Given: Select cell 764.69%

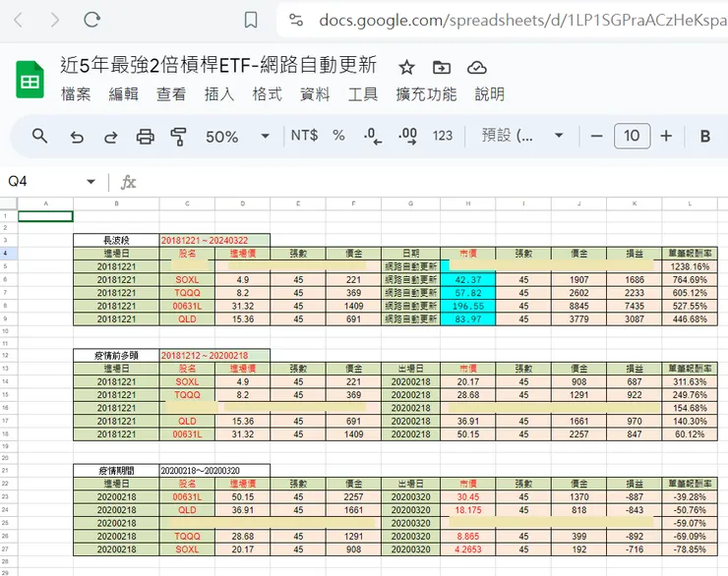Looking at the screenshot, I should click(690, 280).
